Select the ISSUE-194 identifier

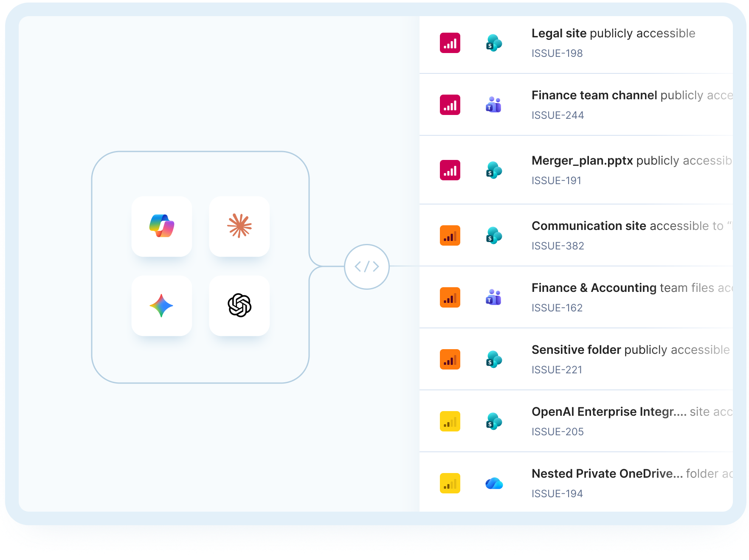coord(557,494)
